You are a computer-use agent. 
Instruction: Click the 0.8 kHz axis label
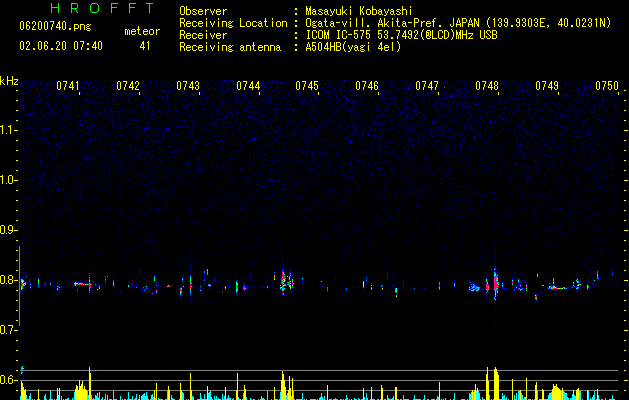pos(8,280)
